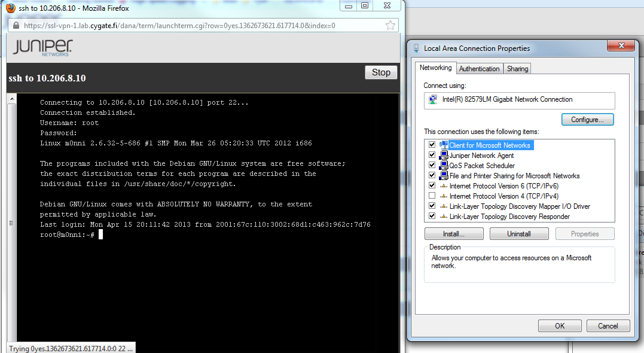The width and height of the screenshot is (644, 353).
Task: Select the IPv6 protocol icon
Action: [444, 186]
